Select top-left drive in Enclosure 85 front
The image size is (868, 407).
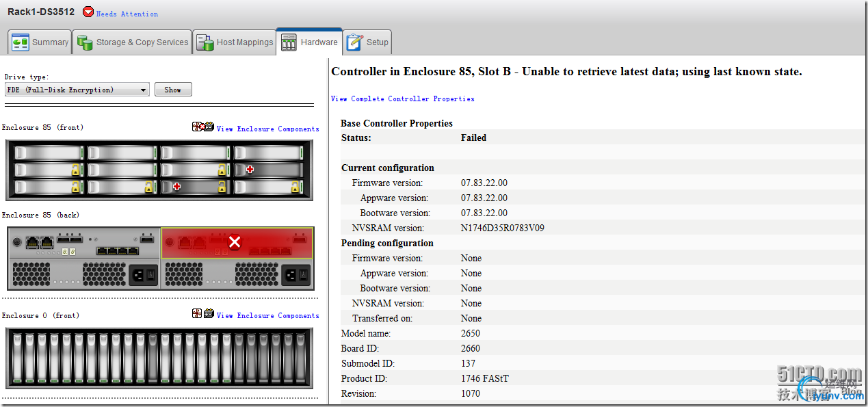coord(49,153)
